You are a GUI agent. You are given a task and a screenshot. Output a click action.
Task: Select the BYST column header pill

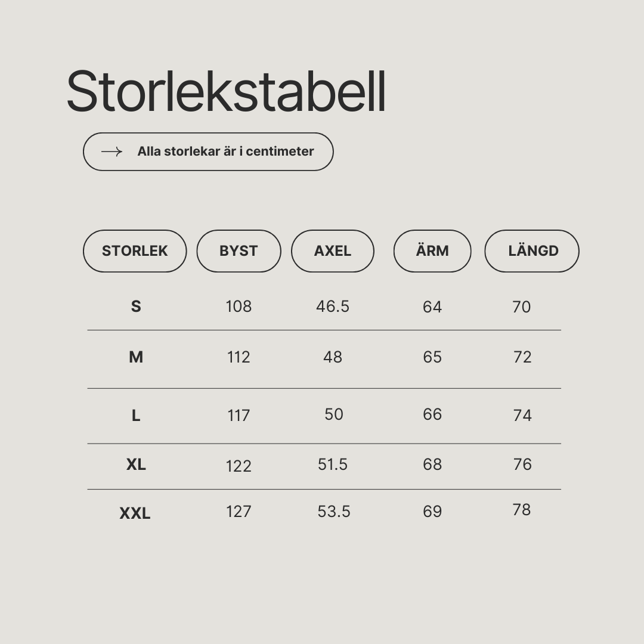point(239,251)
